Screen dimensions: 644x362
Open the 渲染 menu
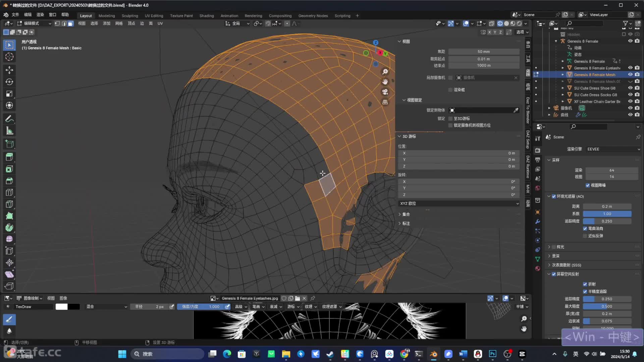[40, 15]
